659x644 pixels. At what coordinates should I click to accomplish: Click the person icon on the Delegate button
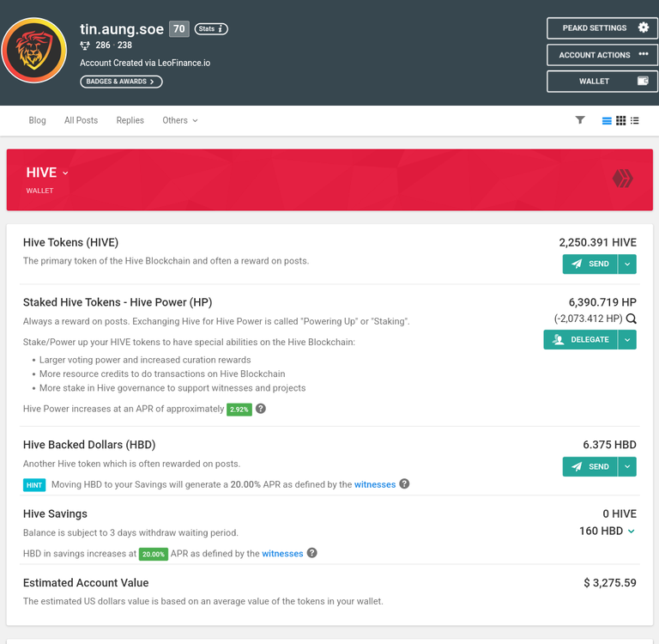point(558,339)
